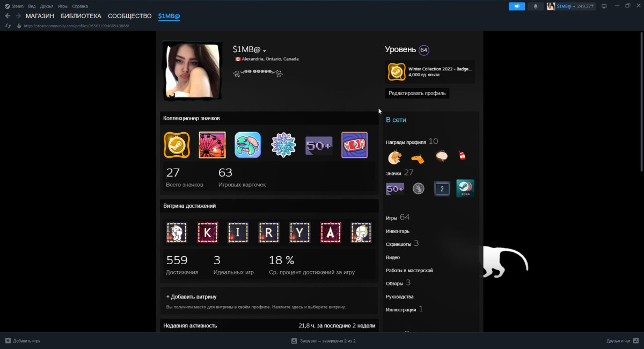Open Скриншоты link

pyautogui.click(x=402, y=244)
